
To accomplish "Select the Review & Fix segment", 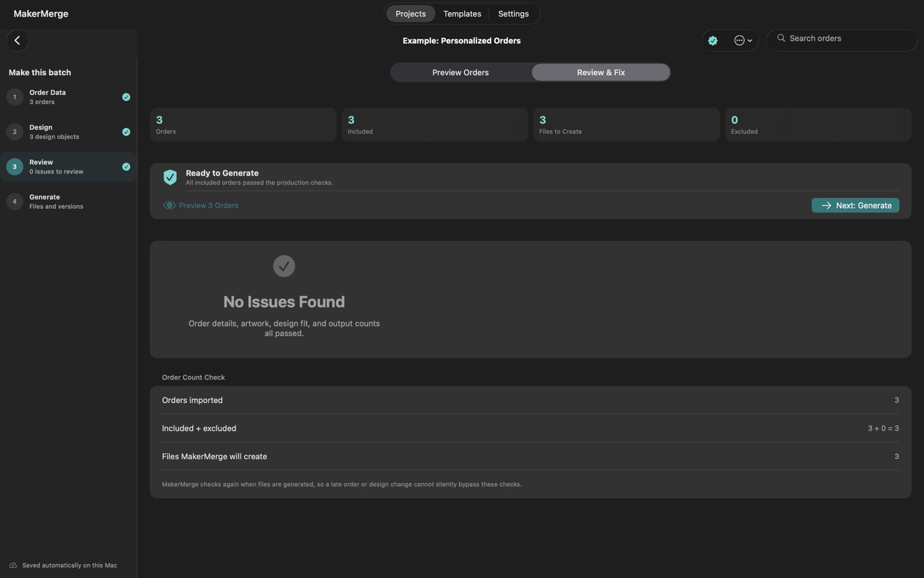I will 601,72.
